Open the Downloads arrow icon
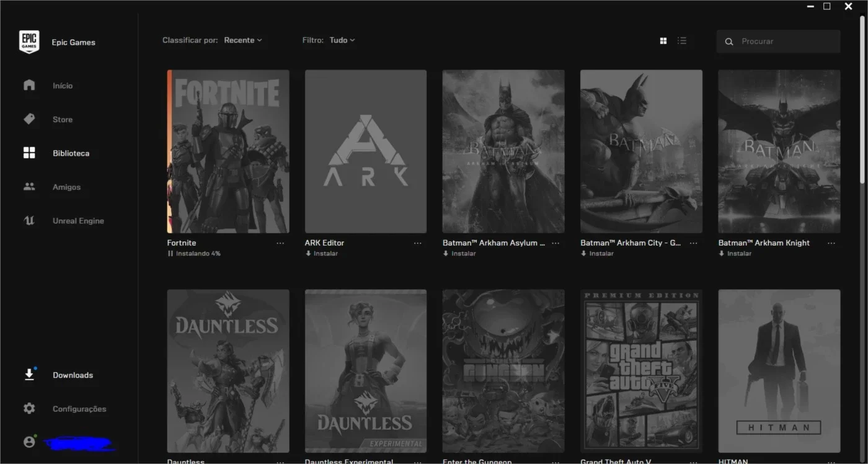 click(x=29, y=375)
